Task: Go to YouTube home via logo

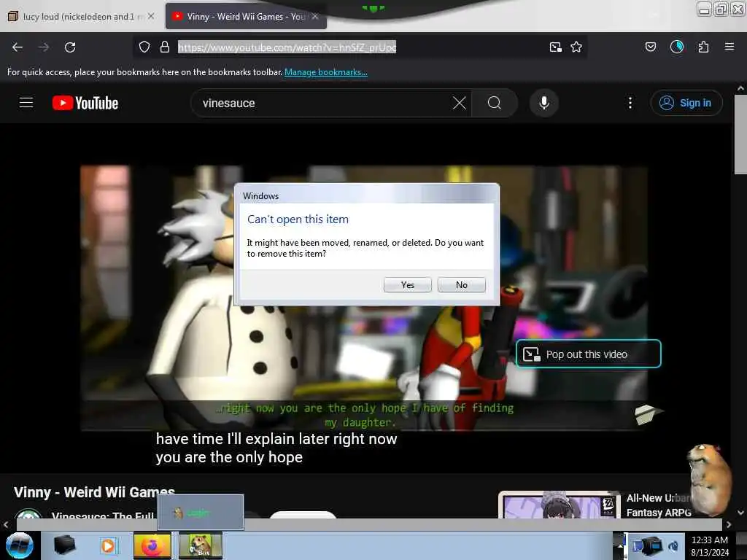Action: [x=85, y=103]
